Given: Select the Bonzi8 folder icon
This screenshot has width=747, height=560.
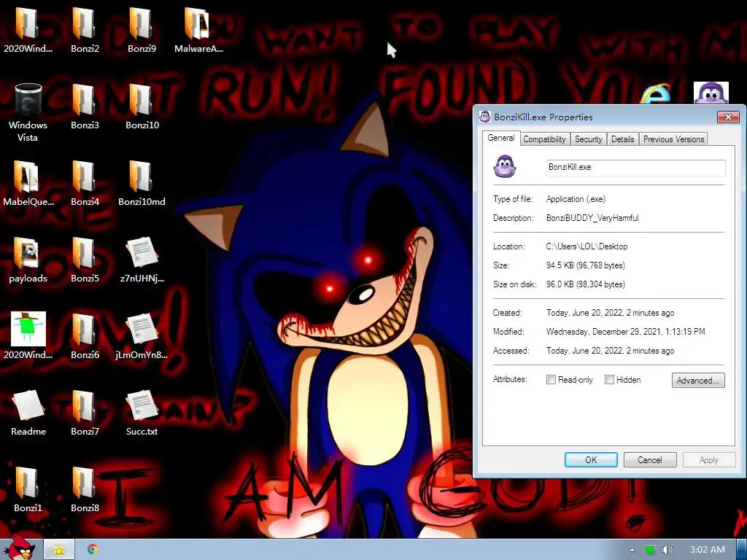Looking at the screenshot, I should [85, 483].
